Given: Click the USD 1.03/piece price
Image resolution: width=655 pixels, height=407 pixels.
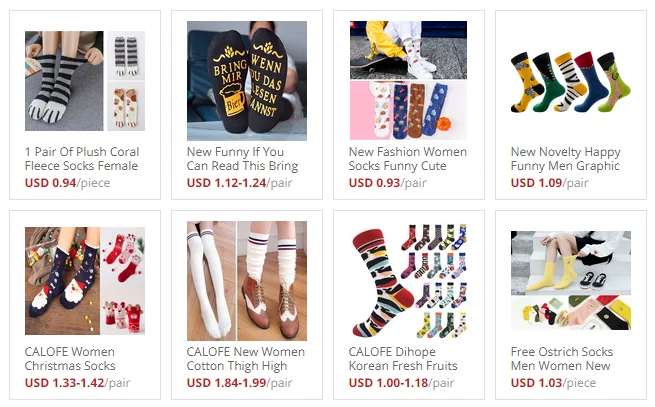Looking at the screenshot, I should (553, 383).
